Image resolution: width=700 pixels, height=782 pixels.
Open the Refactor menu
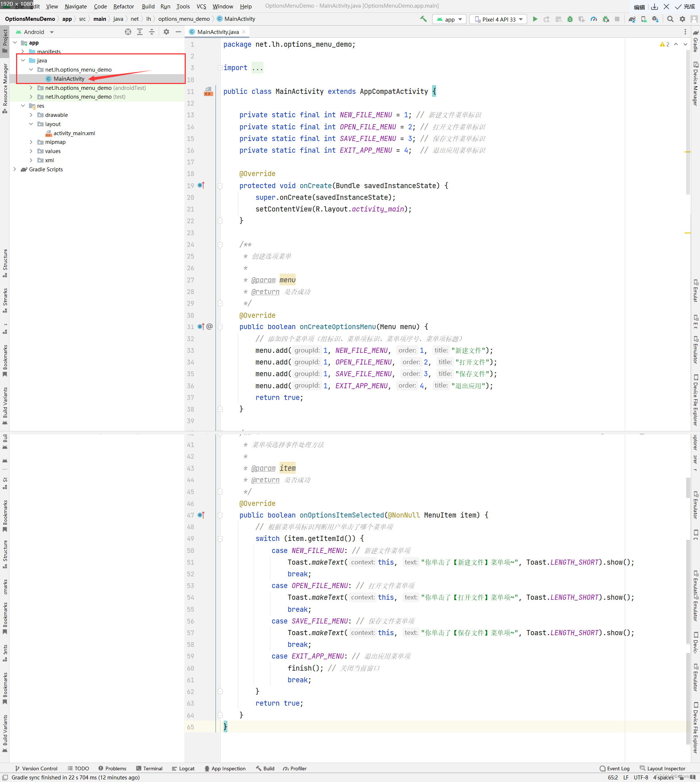pyautogui.click(x=123, y=7)
